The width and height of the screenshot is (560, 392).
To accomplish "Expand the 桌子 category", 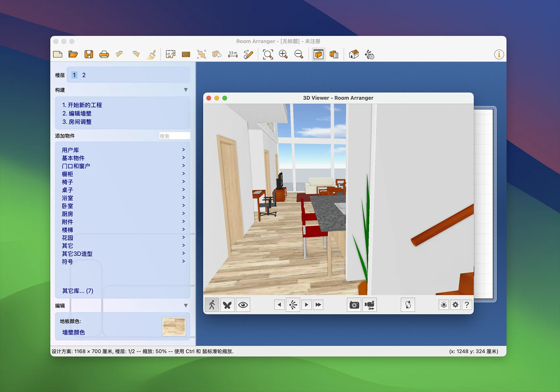I will click(x=123, y=190).
